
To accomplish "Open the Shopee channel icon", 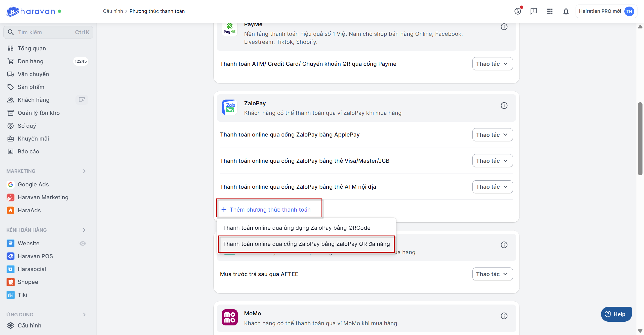I will (10, 282).
